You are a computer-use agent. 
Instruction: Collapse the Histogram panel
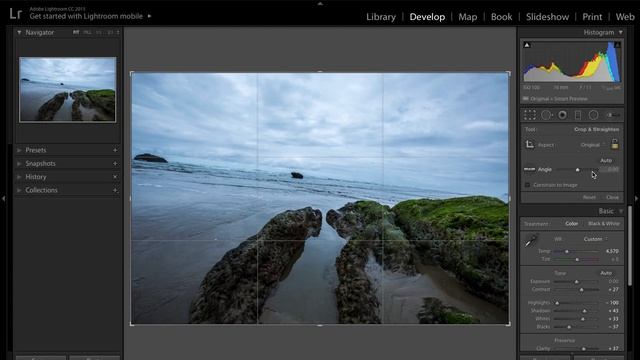tap(621, 32)
